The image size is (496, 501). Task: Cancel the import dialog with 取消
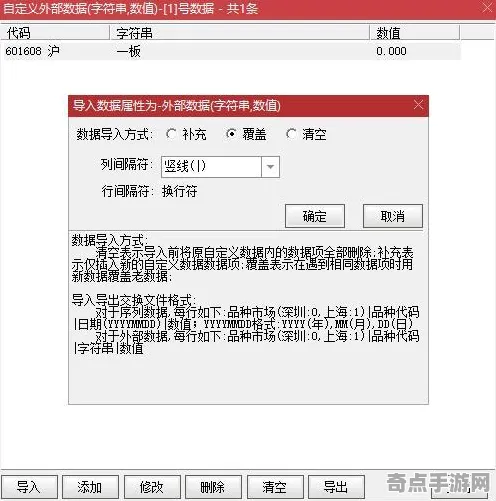(x=393, y=216)
